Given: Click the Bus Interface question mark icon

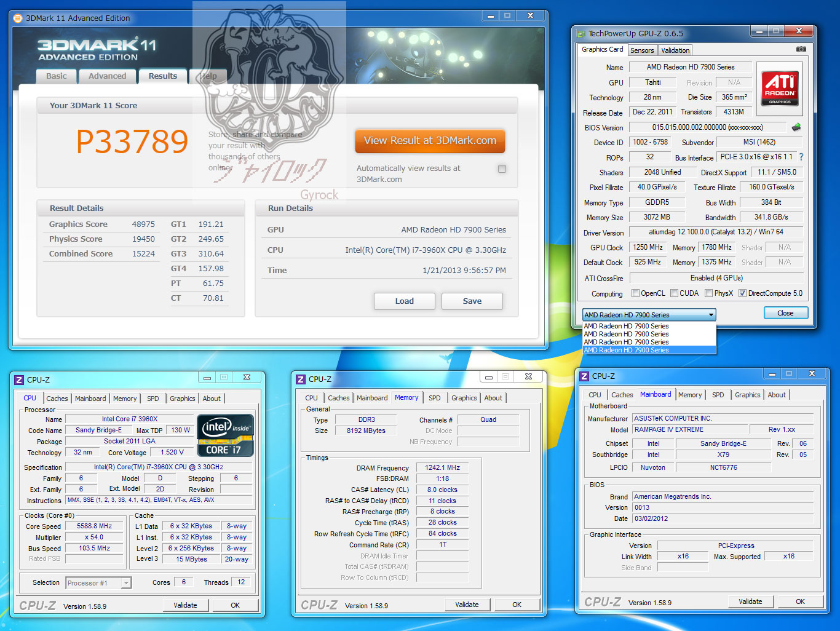Looking at the screenshot, I should click(801, 157).
